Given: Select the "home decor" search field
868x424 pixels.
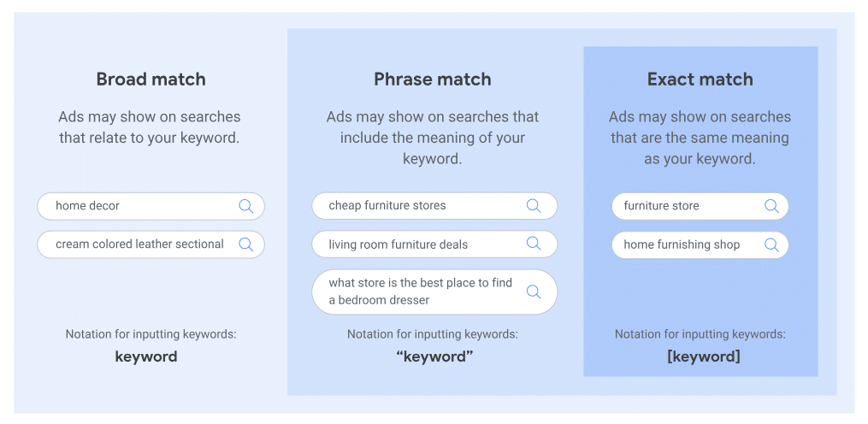Looking at the screenshot, I should (x=137, y=206).
